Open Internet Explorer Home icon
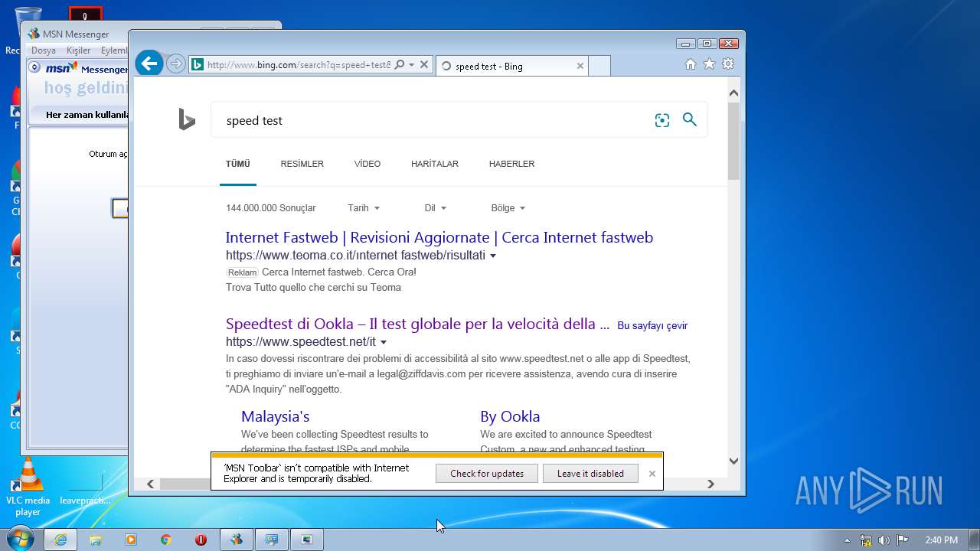The height and width of the screenshot is (551, 980). pos(691,64)
